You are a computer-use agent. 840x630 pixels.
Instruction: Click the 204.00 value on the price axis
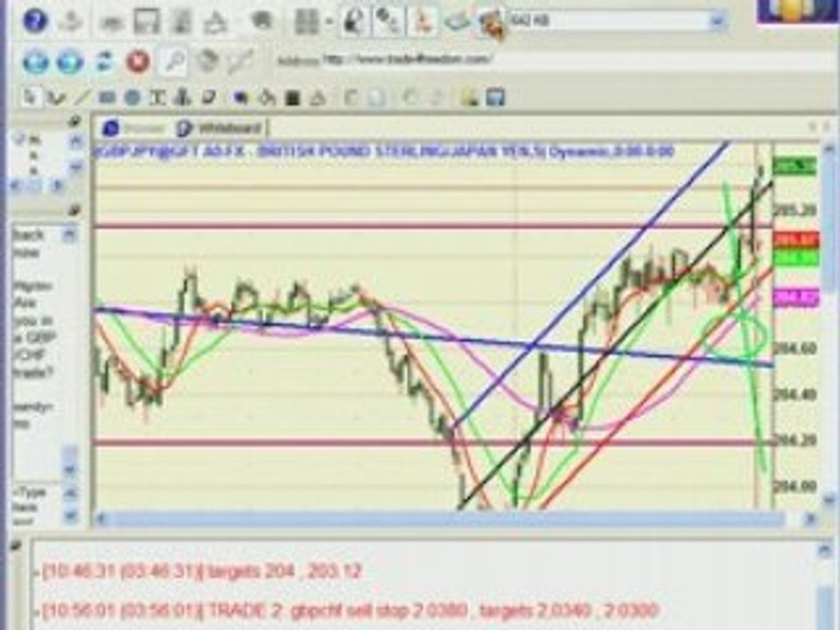coord(795,486)
